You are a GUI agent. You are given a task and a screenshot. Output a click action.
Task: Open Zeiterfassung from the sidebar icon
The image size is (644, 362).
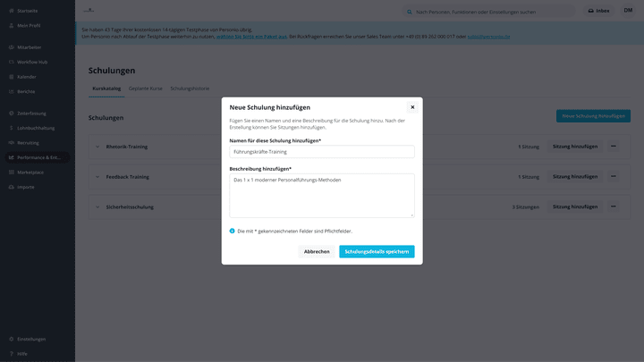click(x=11, y=114)
